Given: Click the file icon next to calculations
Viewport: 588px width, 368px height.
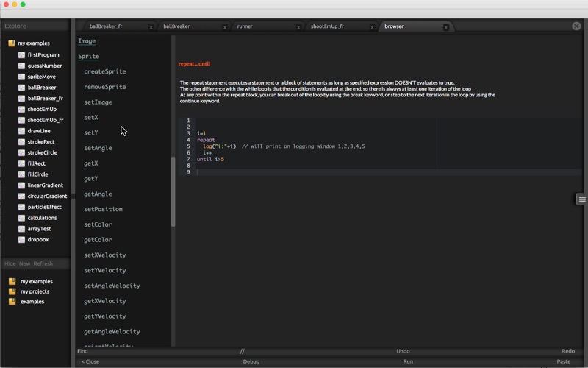Looking at the screenshot, I should tap(22, 218).
